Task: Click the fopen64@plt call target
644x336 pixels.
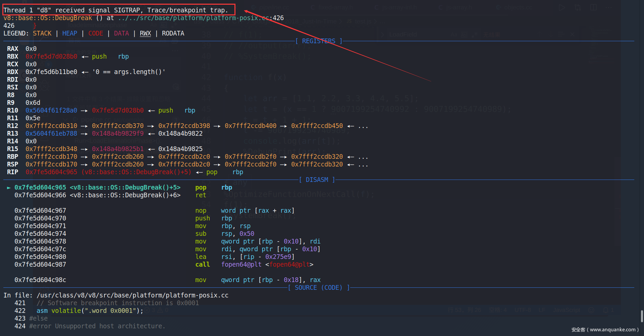Action: click(241, 265)
